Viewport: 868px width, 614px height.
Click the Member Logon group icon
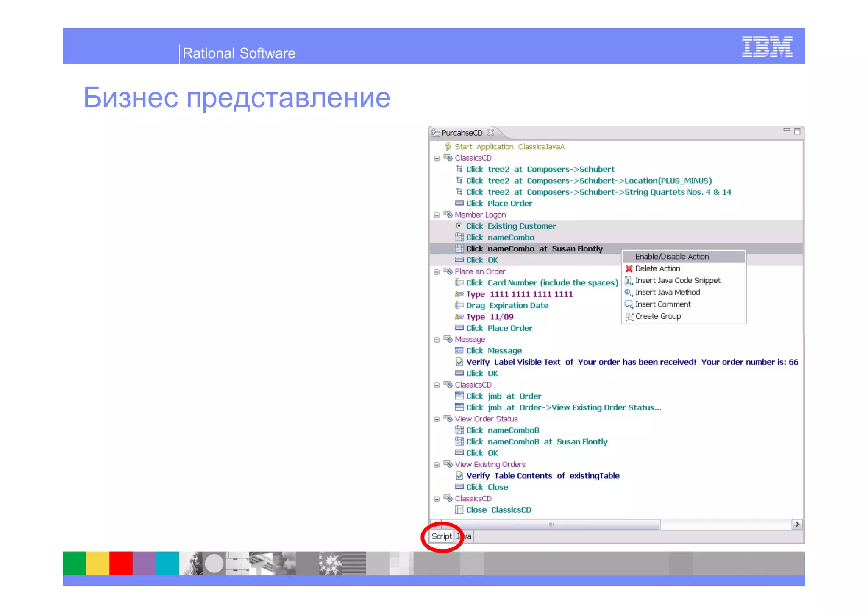point(448,214)
